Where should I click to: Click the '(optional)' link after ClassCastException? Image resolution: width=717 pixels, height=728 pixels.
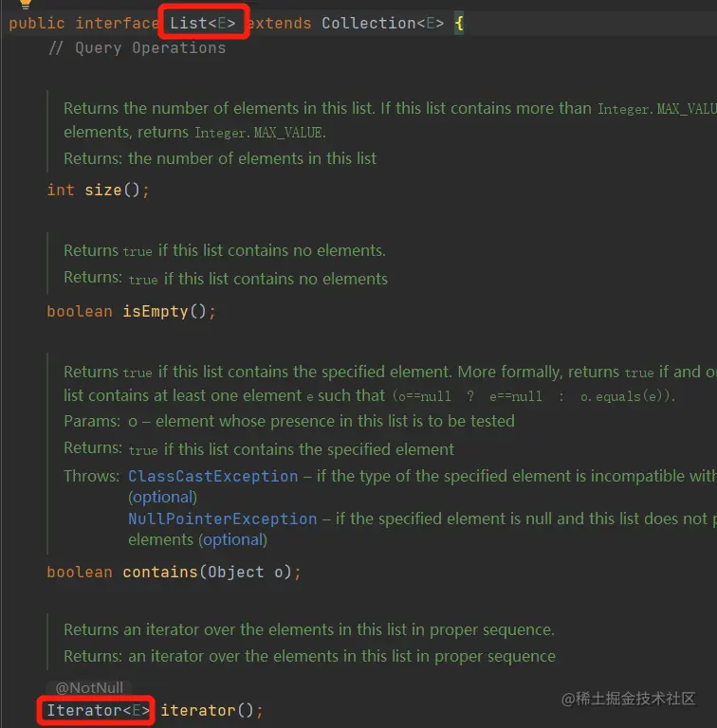pos(162,498)
